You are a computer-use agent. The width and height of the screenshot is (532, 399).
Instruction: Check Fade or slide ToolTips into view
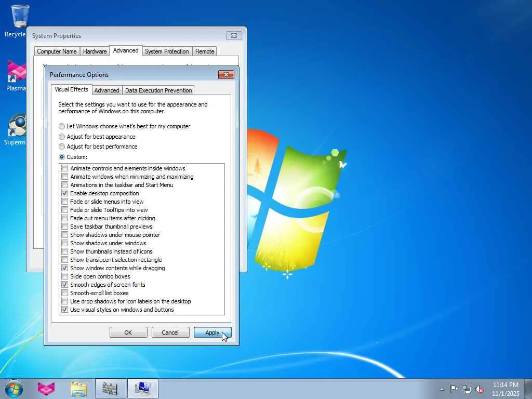point(65,210)
